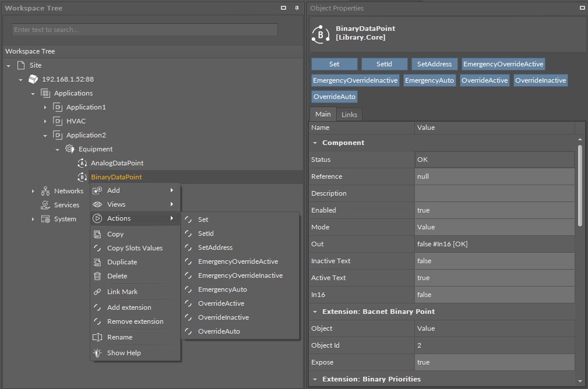Switch to the Links tab
The width and height of the screenshot is (588, 389).
point(349,115)
